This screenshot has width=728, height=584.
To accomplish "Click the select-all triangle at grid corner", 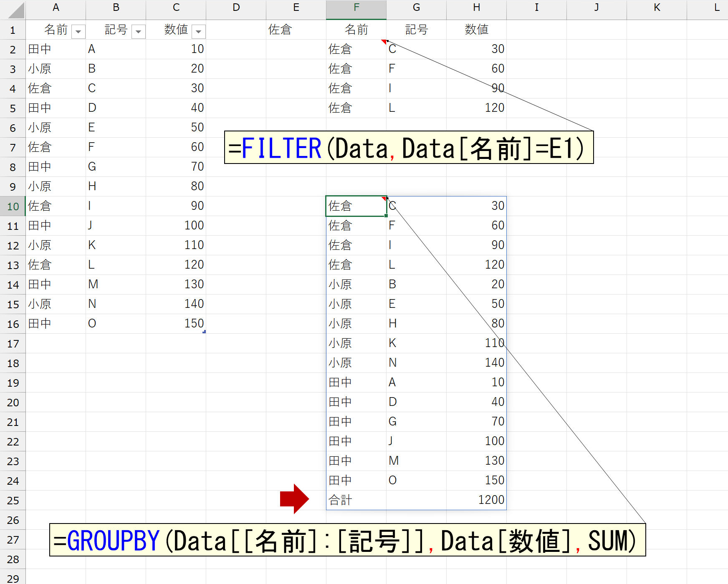I will tap(17, 10).
